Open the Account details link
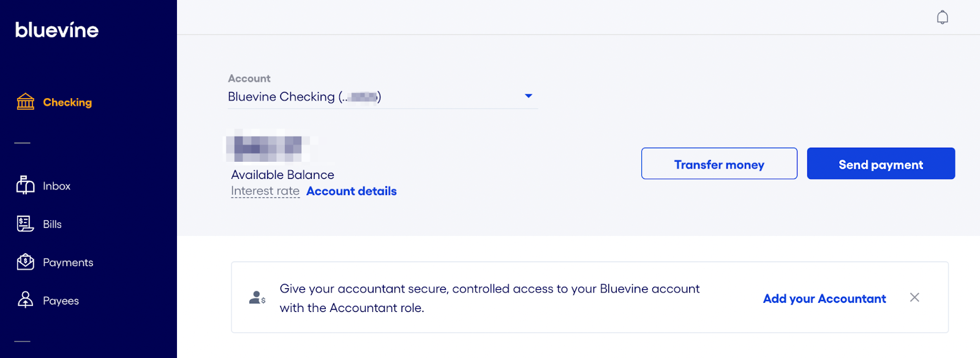The height and width of the screenshot is (358, 980). [x=352, y=191]
